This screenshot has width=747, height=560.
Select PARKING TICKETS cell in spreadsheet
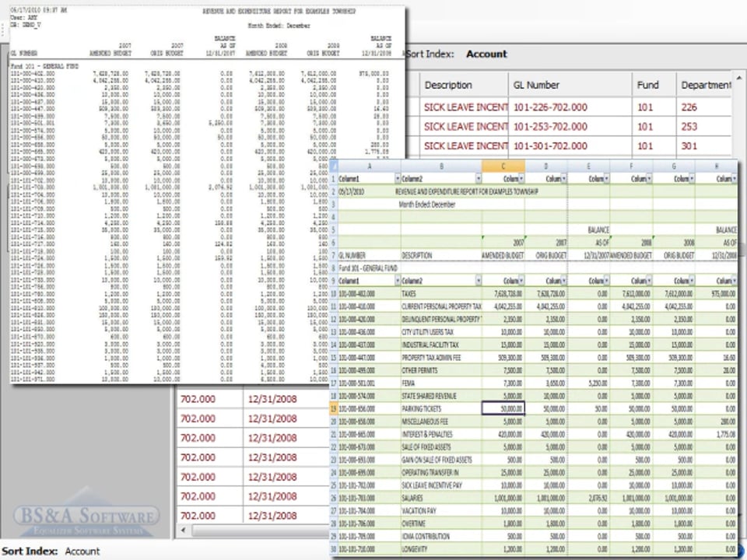click(x=442, y=408)
